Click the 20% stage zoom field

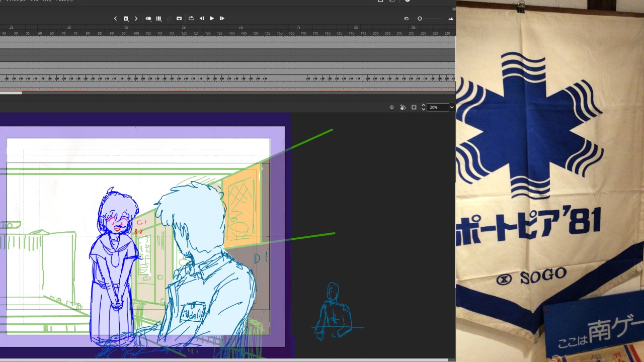(x=438, y=107)
